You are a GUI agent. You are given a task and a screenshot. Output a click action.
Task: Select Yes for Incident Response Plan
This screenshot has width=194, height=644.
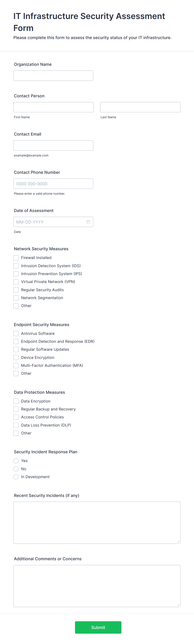coord(16,461)
